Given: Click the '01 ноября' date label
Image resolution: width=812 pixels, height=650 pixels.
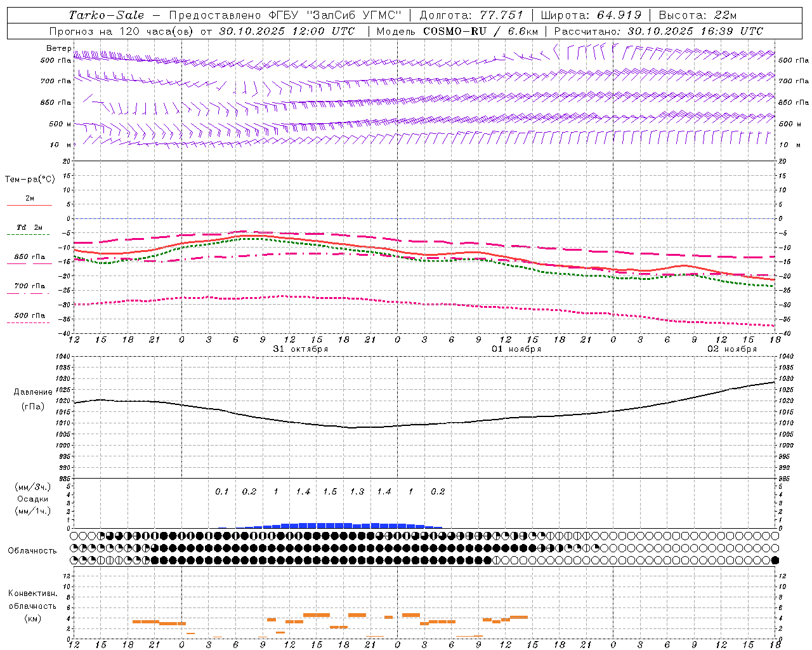Looking at the screenshot, I should (516, 349).
